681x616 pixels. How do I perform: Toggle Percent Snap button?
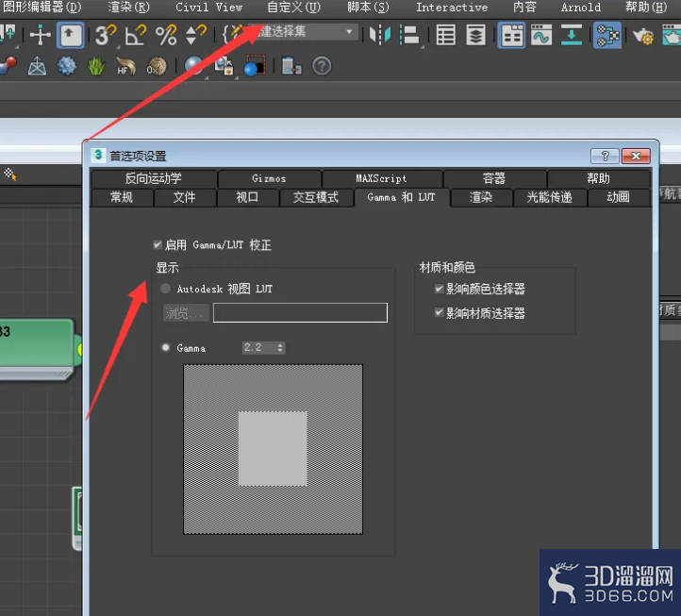[x=166, y=35]
